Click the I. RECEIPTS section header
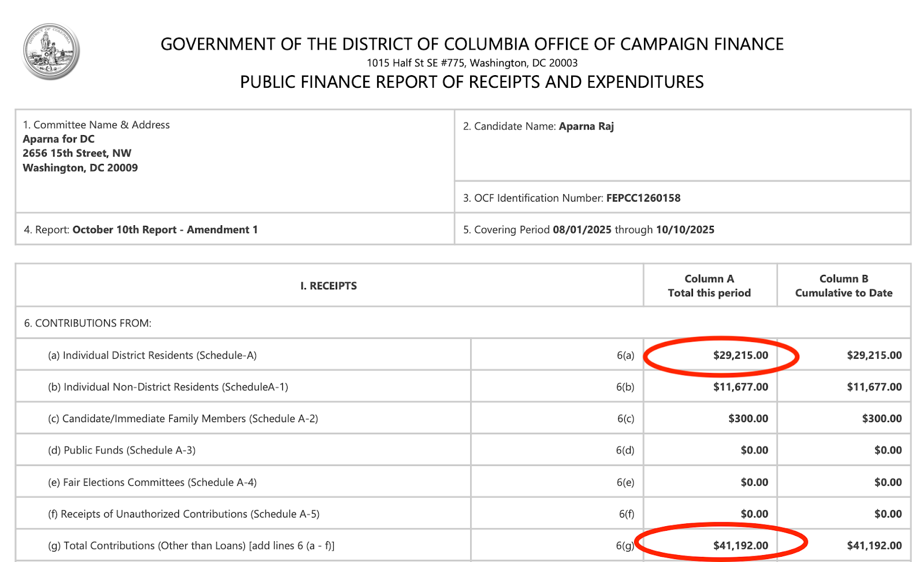 point(329,286)
